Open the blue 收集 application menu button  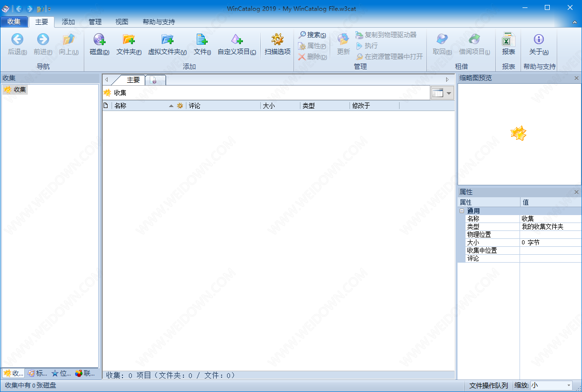14,22
